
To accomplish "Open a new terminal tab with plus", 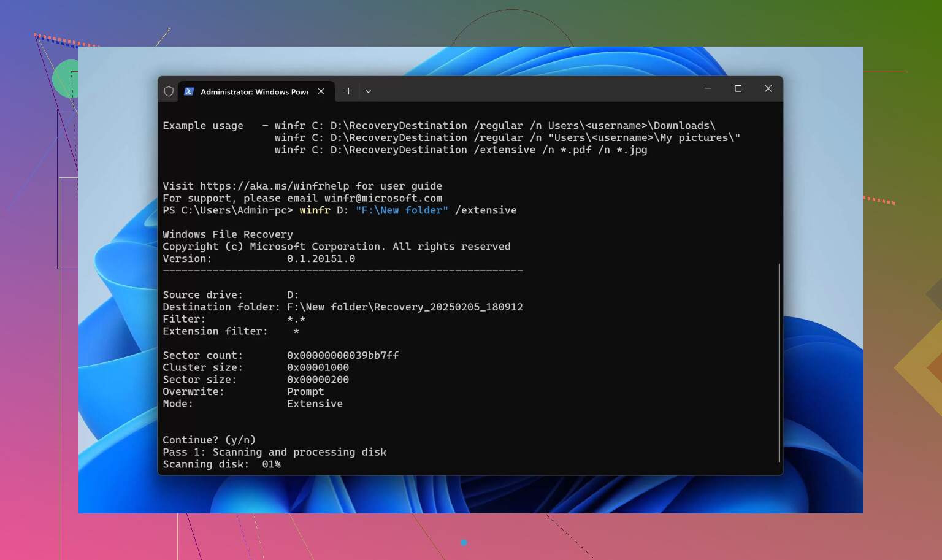I will pyautogui.click(x=348, y=91).
